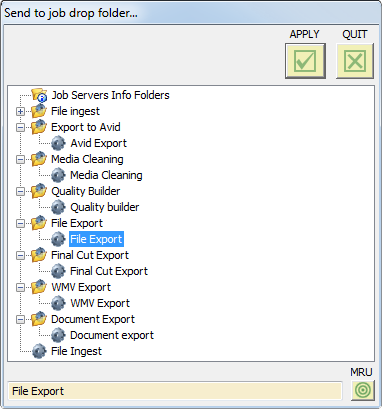Collapse the Media Cleaning folder node

click(x=21, y=159)
